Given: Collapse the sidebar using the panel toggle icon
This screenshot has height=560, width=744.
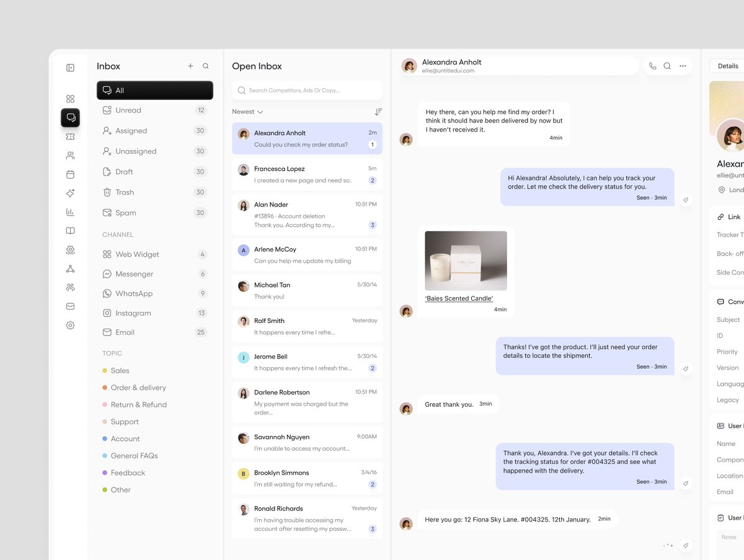Looking at the screenshot, I should click(x=70, y=68).
